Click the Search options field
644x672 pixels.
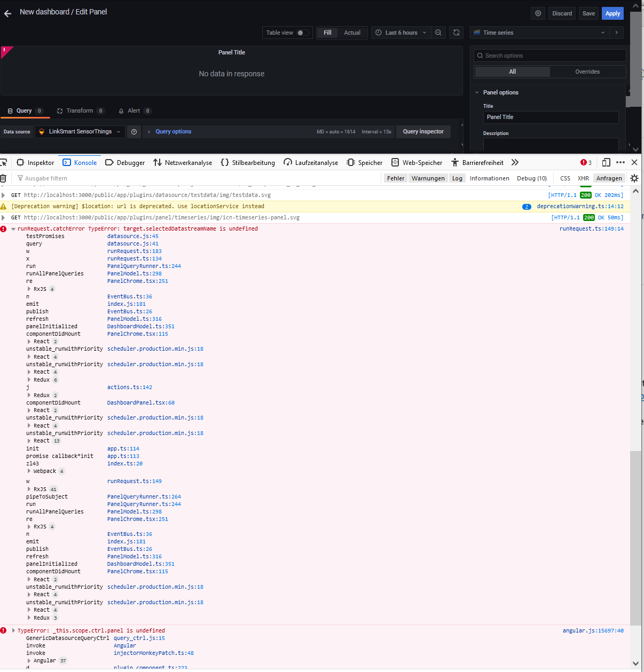[549, 55]
